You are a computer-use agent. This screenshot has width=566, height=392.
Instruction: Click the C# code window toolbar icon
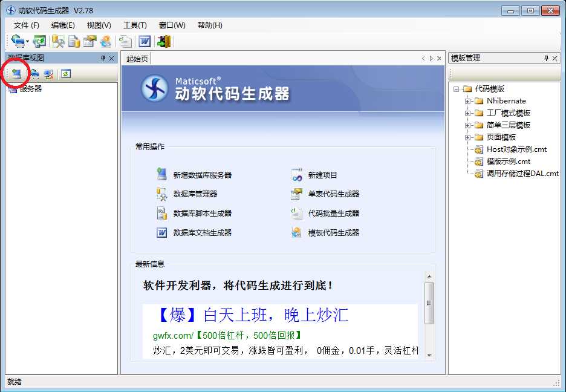[39, 42]
